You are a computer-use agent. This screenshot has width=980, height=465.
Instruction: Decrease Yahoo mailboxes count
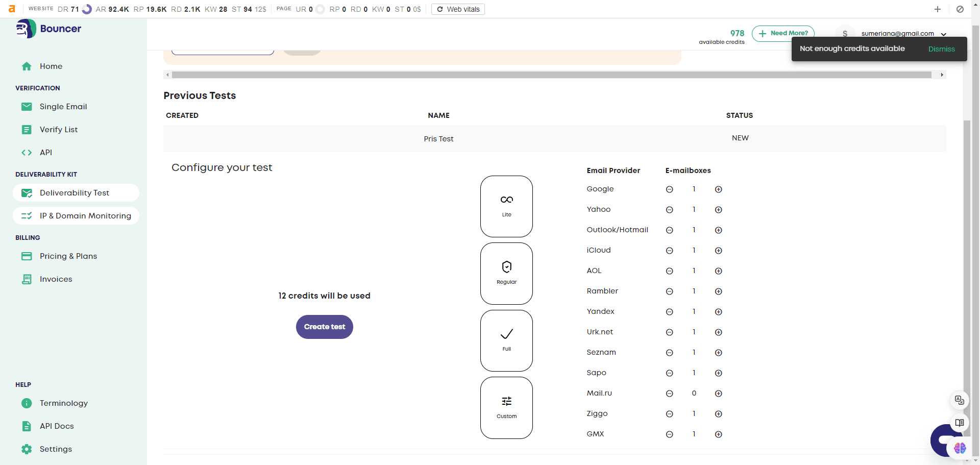[670, 210]
